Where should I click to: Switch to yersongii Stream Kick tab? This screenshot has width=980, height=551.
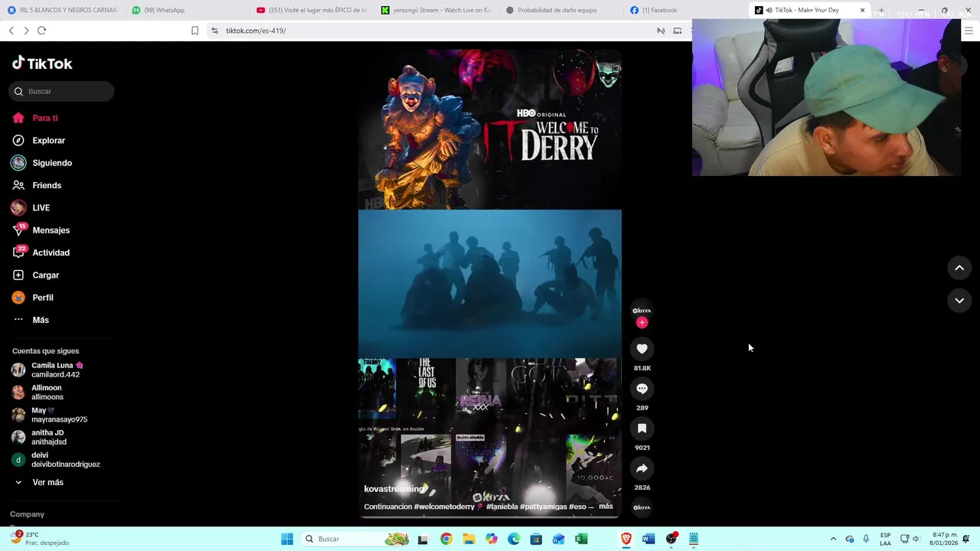pos(436,10)
